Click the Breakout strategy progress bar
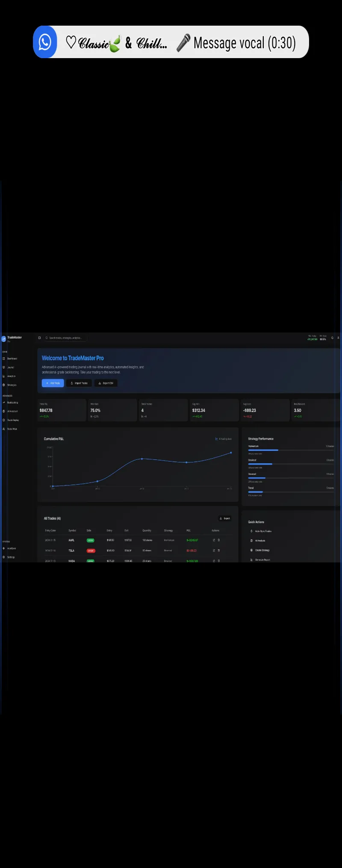Screen dimensions: 342x868 (291, 464)
